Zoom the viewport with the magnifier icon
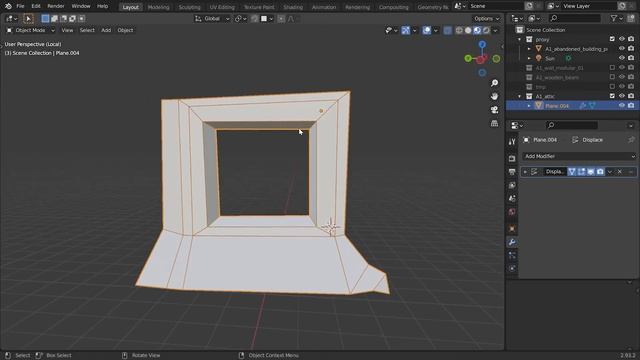The height and width of the screenshot is (360, 640). click(x=494, y=83)
